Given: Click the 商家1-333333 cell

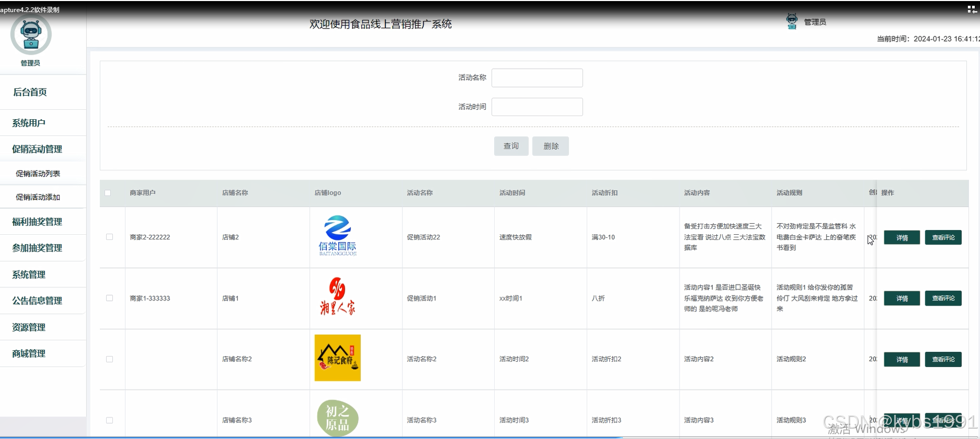Looking at the screenshot, I should pos(150,298).
